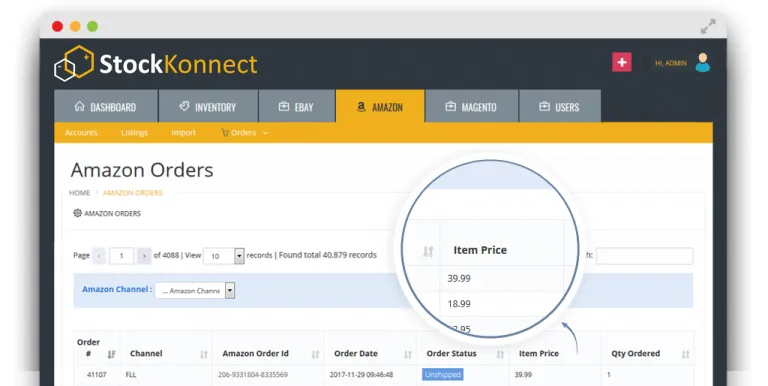The image size is (768, 386).
Task: Click the search input field
Action: (645, 256)
